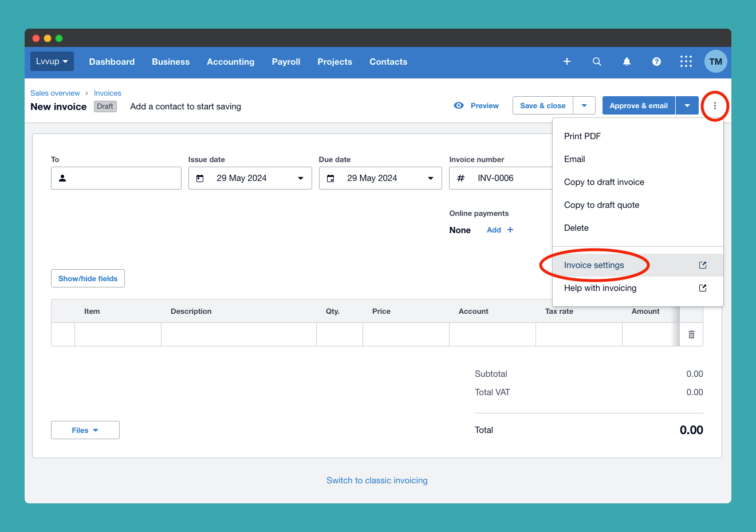Open the Due date calendar icon
756x532 pixels.
point(330,178)
